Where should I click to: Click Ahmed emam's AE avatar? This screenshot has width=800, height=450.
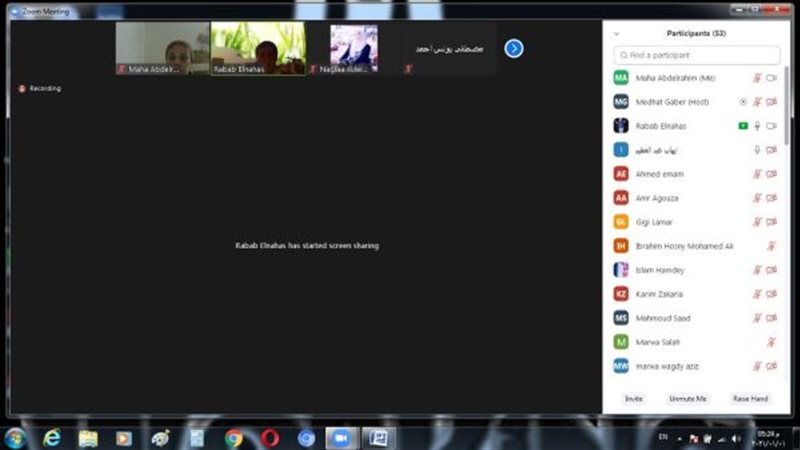tap(621, 174)
